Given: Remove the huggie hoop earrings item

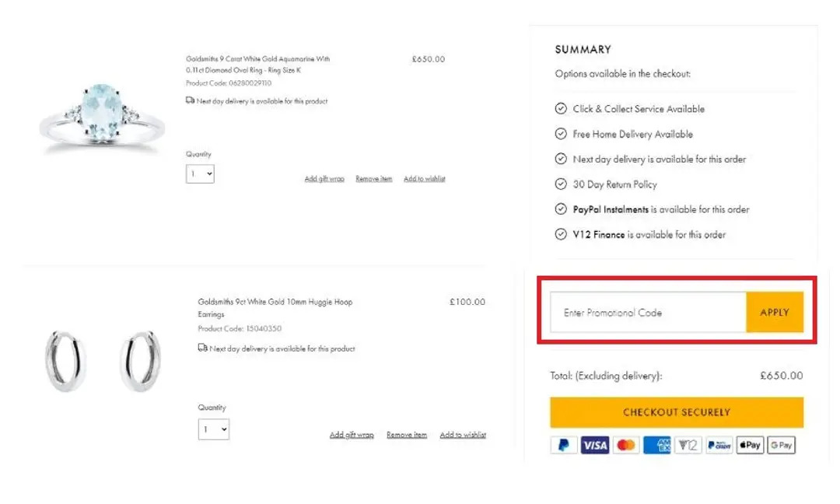Looking at the screenshot, I should [407, 435].
